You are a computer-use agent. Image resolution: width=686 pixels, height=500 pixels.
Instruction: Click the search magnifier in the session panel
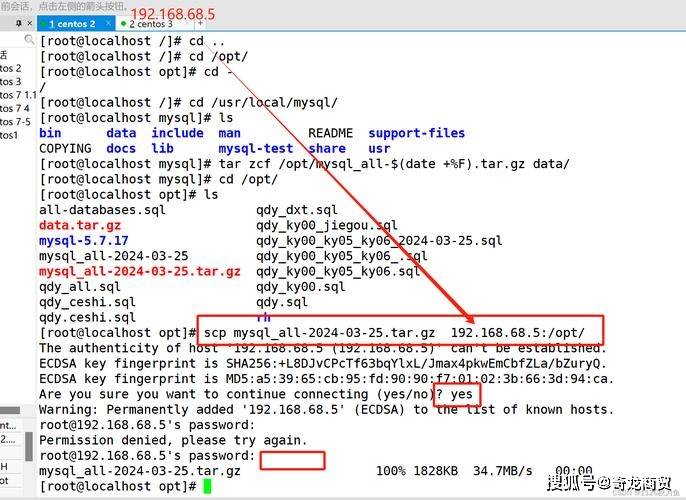[29, 40]
